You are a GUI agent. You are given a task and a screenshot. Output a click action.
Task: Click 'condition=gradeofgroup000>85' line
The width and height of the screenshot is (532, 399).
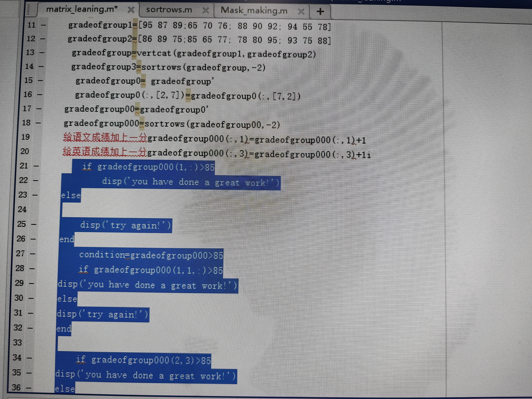[151, 255]
